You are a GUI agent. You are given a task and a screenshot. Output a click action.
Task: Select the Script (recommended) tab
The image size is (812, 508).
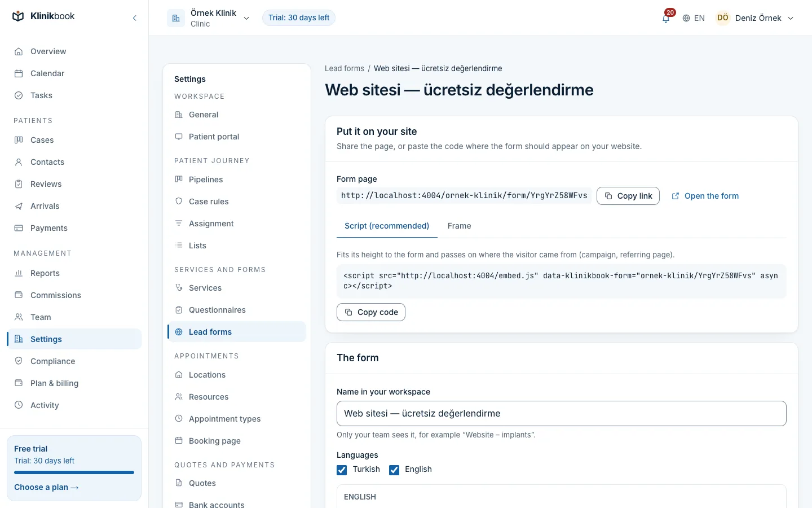click(387, 226)
